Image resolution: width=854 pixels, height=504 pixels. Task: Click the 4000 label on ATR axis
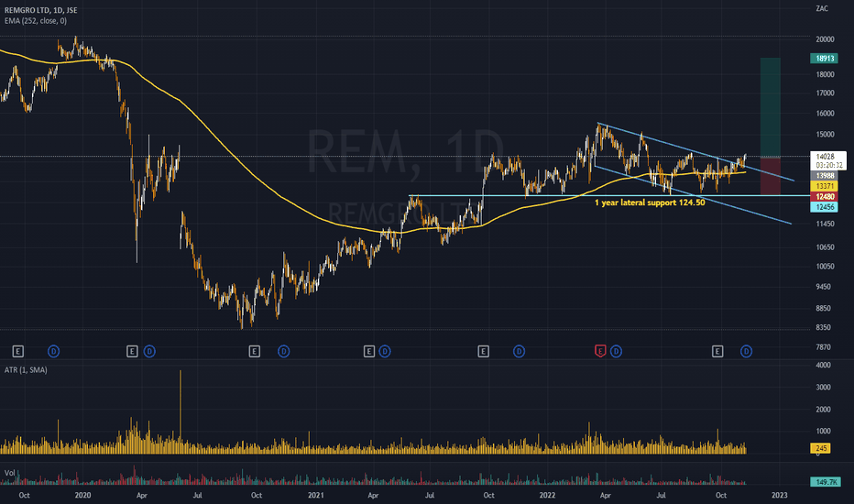click(823, 365)
